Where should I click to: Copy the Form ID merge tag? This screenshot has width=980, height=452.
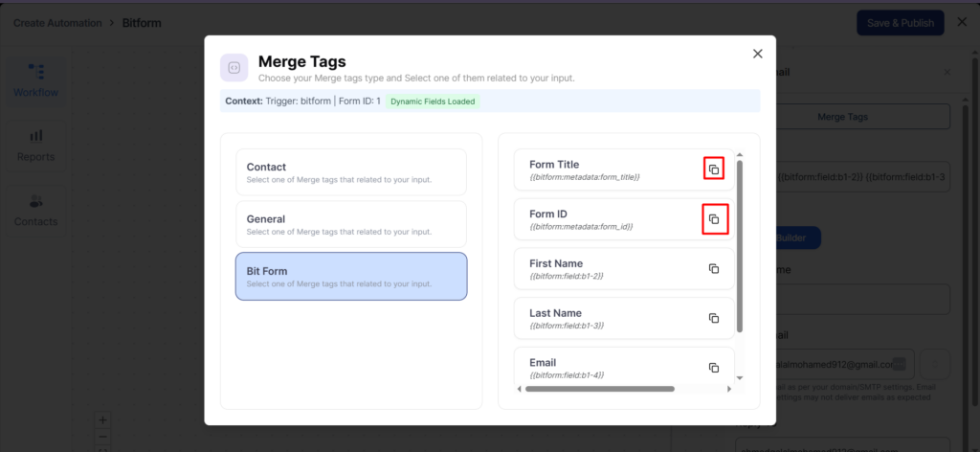[x=713, y=219]
